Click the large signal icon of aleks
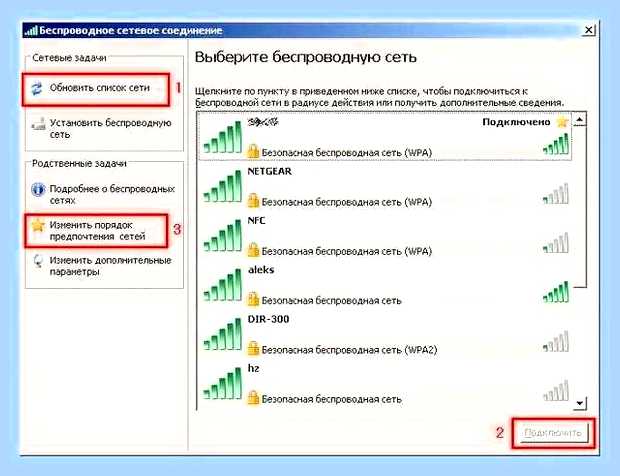 pos(222,285)
